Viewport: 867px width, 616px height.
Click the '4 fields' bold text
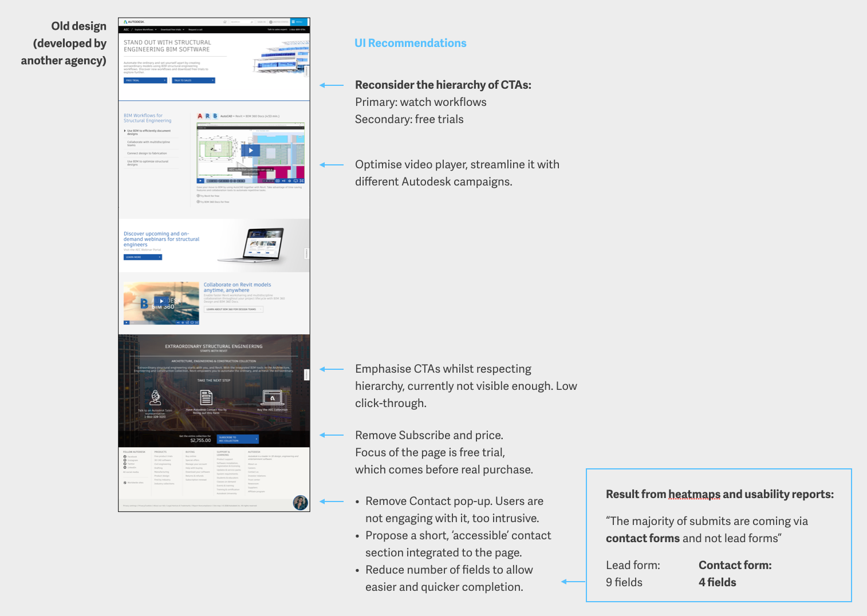pyautogui.click(x=717, y=582)
